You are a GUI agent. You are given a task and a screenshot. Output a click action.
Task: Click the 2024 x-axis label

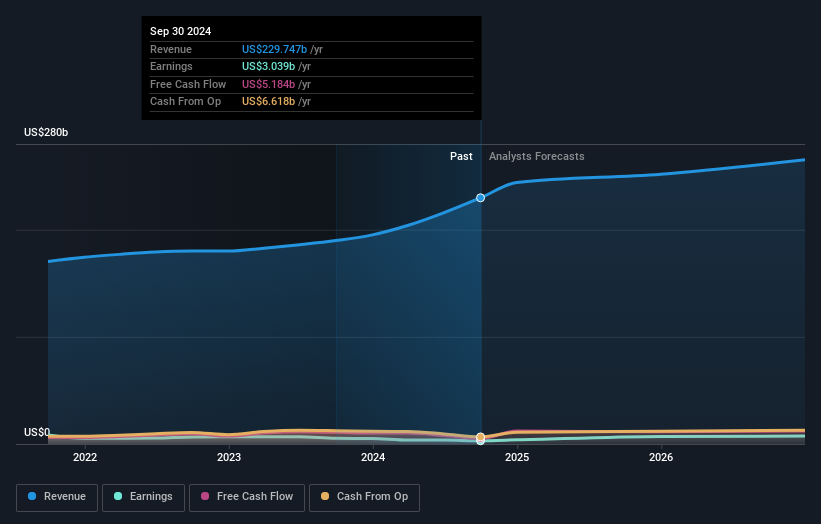pyautogui.click(x=373, y=457)
